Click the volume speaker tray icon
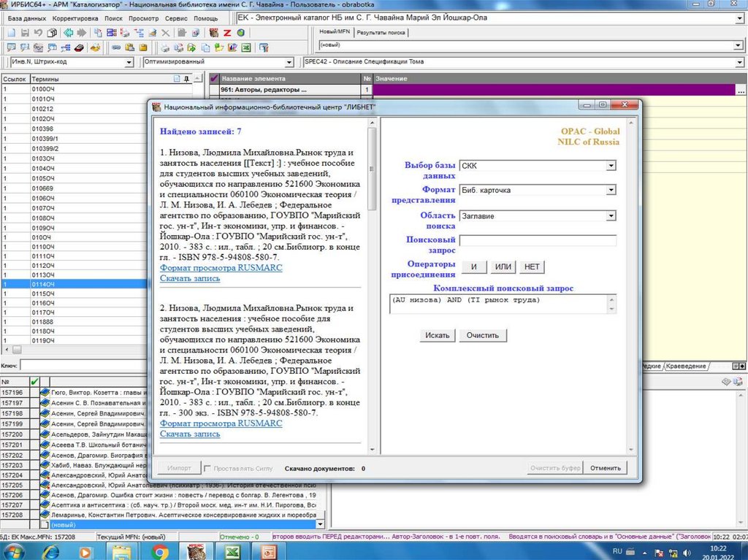This screenshot has height=560, width=748. click(x=687, y=553)
